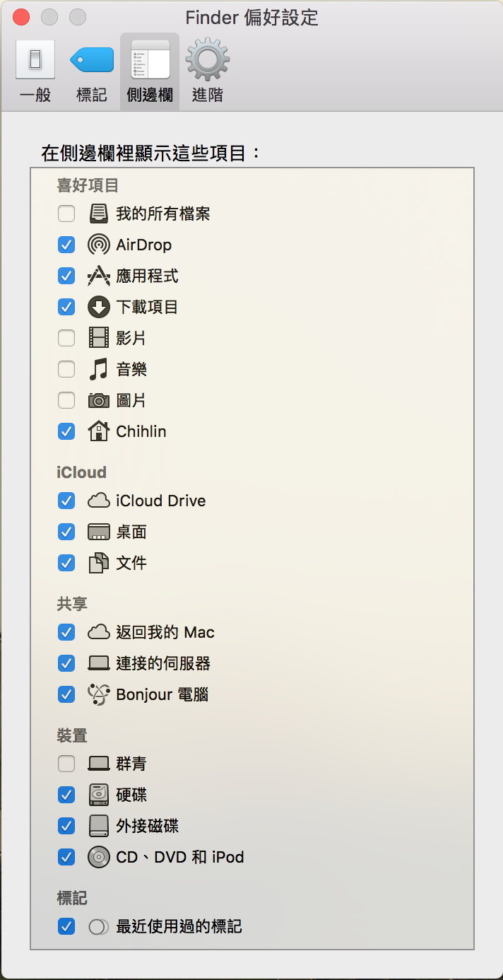Check the 群青 device checkbox
This screenshot has height=980, width=503.
click(x=66, y=764)
